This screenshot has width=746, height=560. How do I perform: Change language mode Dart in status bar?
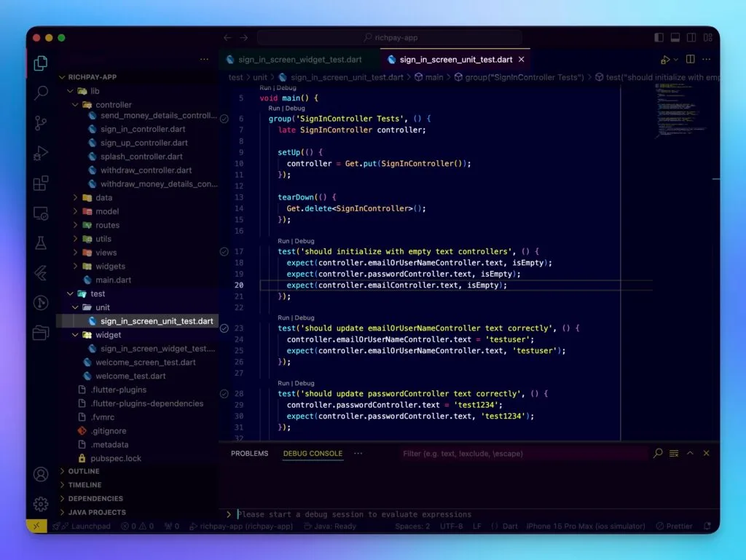tap(510, 527)
